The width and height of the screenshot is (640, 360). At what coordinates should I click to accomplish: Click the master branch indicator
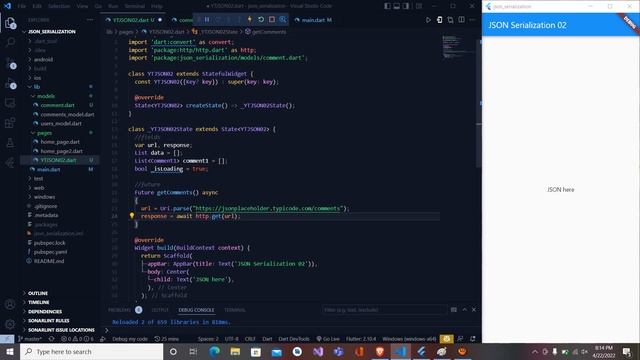(30, 339)
